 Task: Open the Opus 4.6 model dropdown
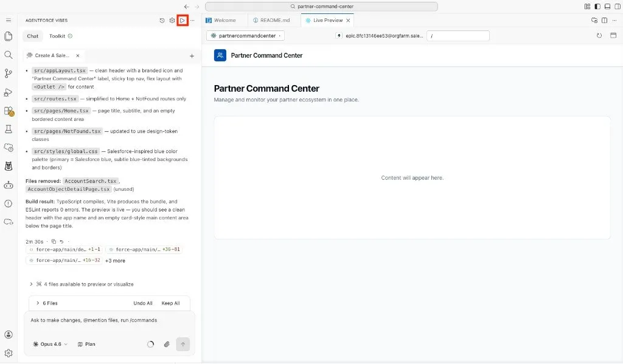50,344
